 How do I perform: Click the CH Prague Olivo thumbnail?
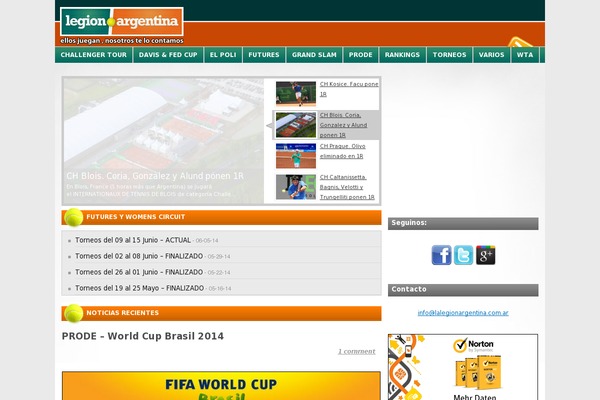[x=296, y=156]
